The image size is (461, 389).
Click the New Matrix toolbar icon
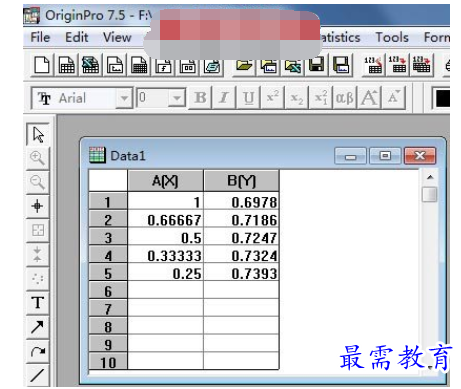[x=139, y=65]
